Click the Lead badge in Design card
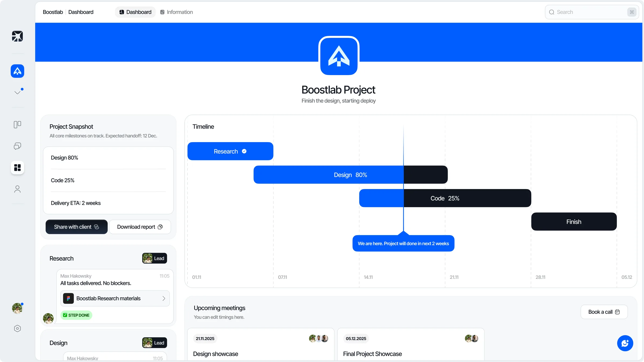This screenshot has width=644, height=362. (155, 343)
